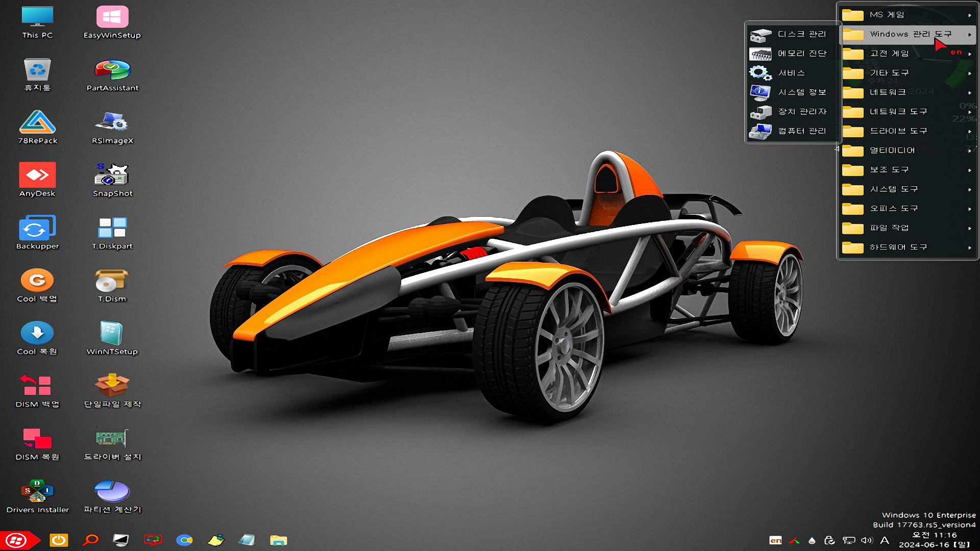The height and width of the screenshot is (551, 980).
Task: Expand the MS 게임 folder menu
Action: tap(908, 15)
